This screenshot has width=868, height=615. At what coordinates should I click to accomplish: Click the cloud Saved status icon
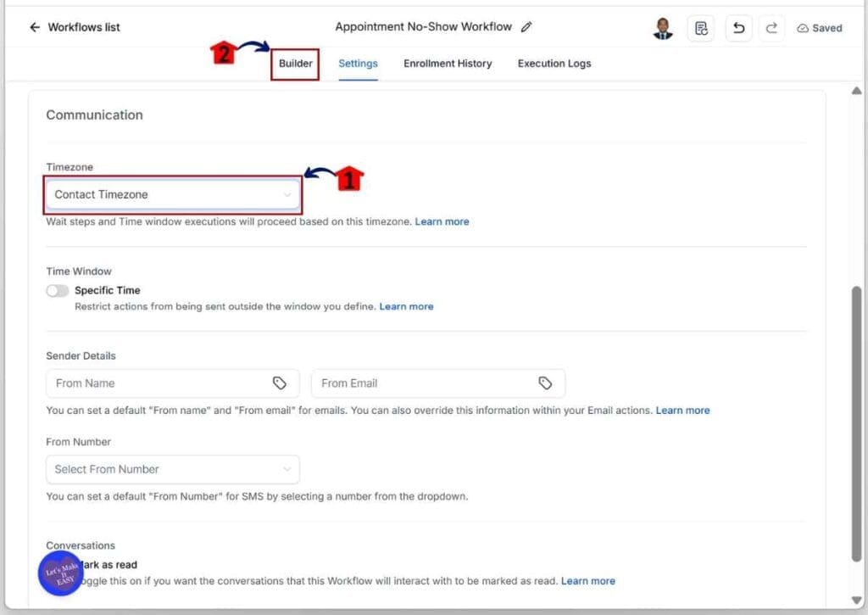pos(803,28)
